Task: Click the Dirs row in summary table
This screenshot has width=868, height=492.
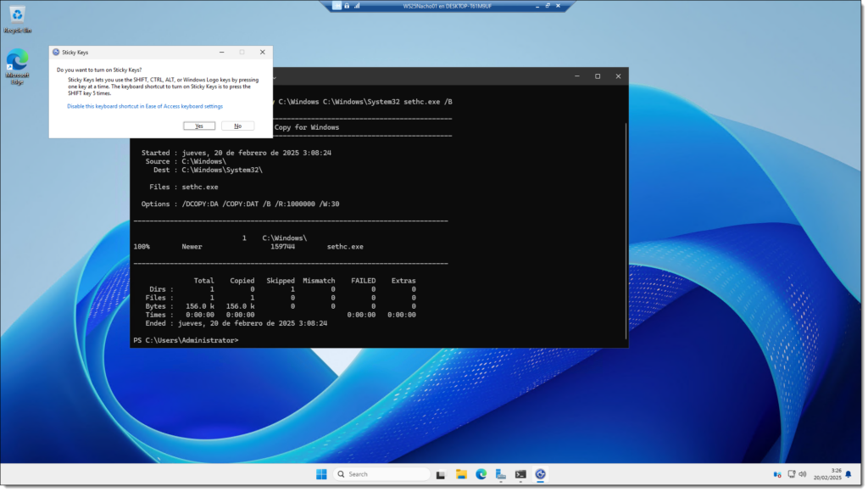Action: pyautogui.click(x=282, y=289)
